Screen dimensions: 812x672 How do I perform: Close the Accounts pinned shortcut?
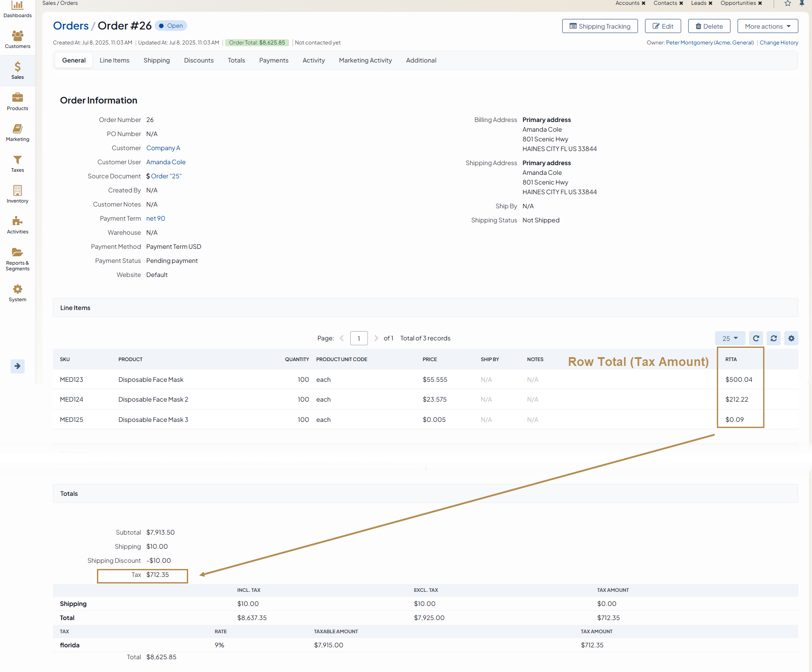643,3
